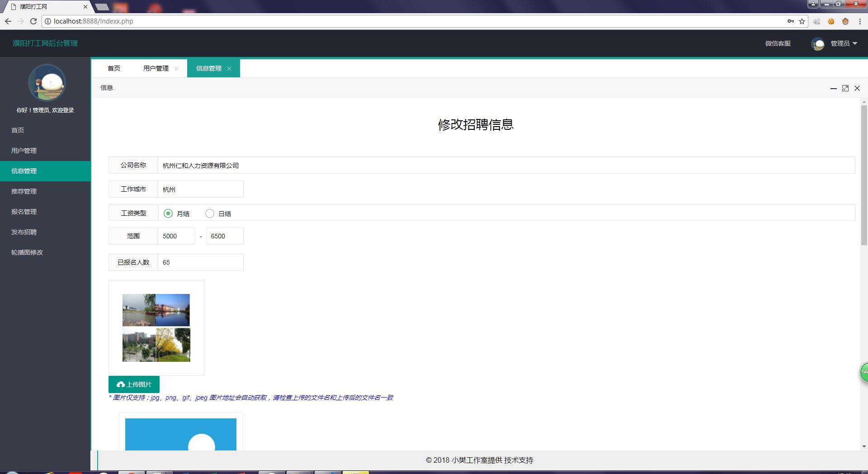Click the 公司名称 input field
The width and height of the screenshot is (868, 474).
tap(505, 166)
